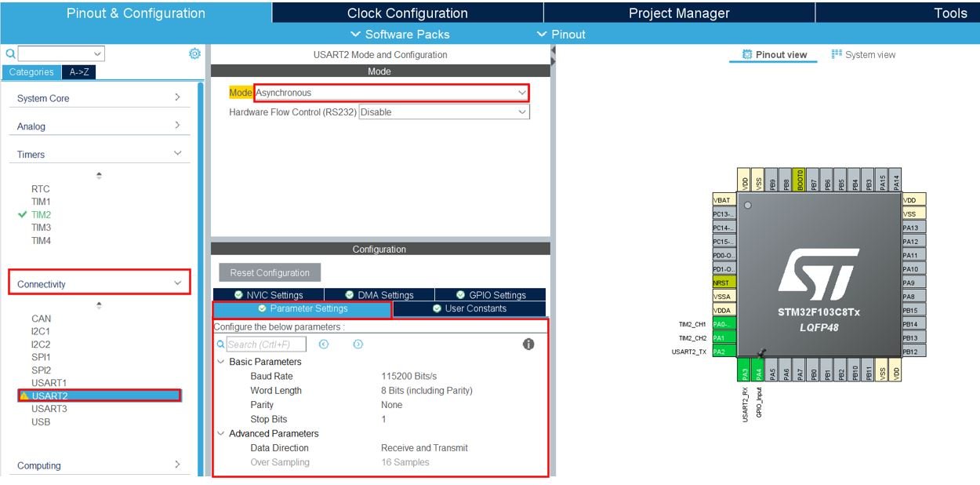Go to next search result arrow
This screenshot has height=485, width=980.
tap(358, 345)
